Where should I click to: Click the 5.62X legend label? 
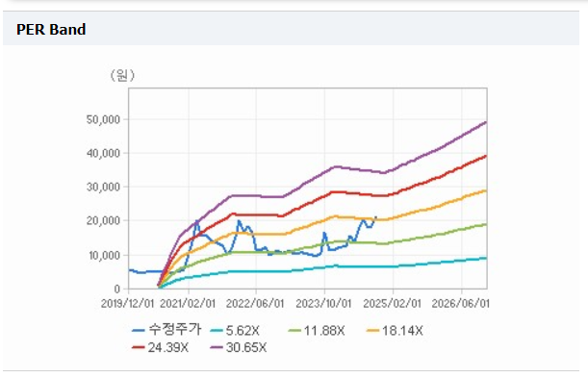tap(243, 331)
